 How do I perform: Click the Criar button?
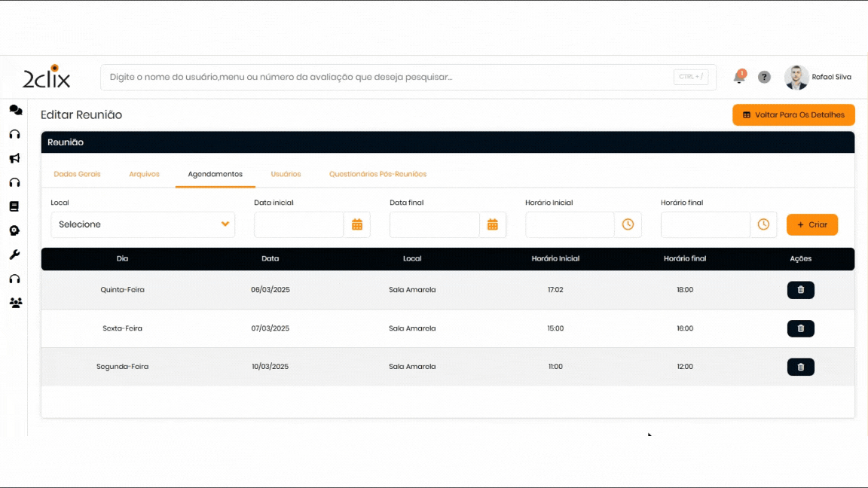pos(811,224)
